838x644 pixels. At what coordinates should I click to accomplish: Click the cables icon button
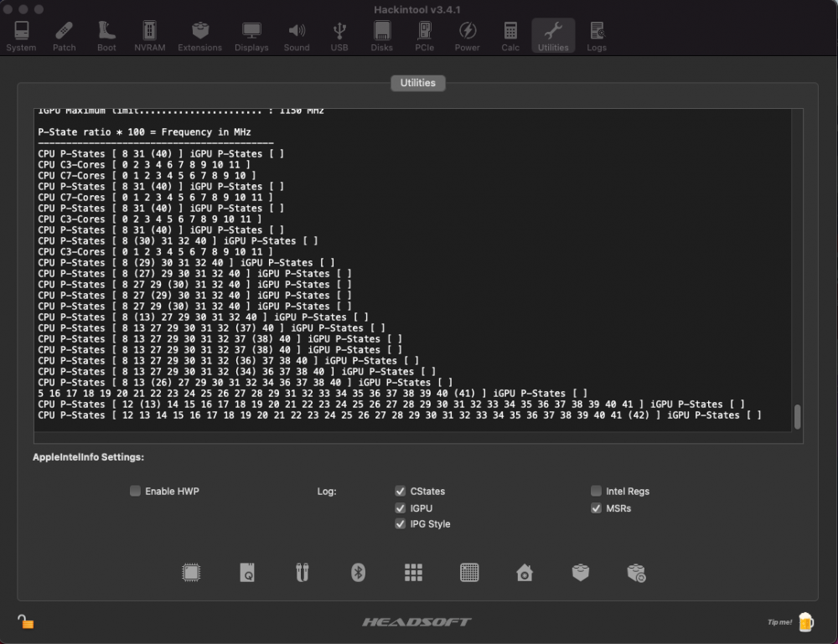click(x=303, y=573)
